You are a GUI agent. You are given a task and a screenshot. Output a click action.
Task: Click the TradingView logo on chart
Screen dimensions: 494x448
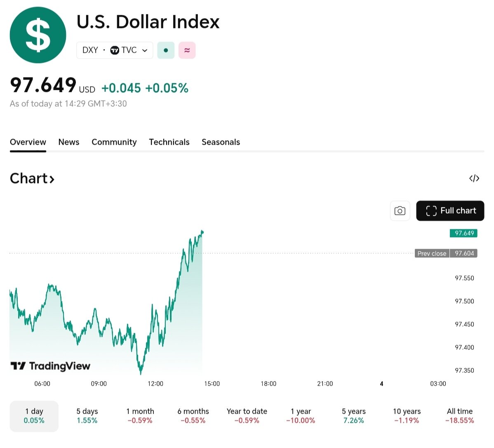[50, 366]
